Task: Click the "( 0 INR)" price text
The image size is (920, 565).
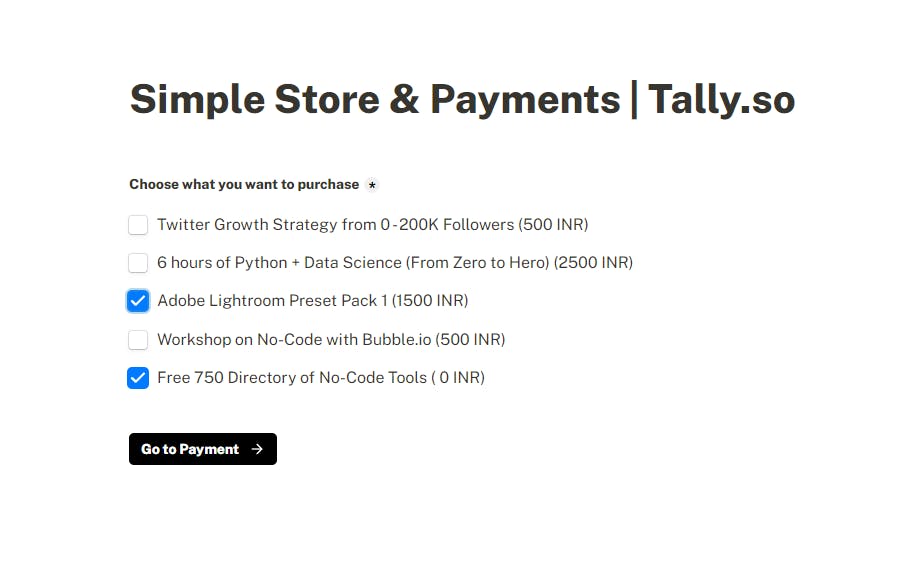Action: tap(458, 378)
